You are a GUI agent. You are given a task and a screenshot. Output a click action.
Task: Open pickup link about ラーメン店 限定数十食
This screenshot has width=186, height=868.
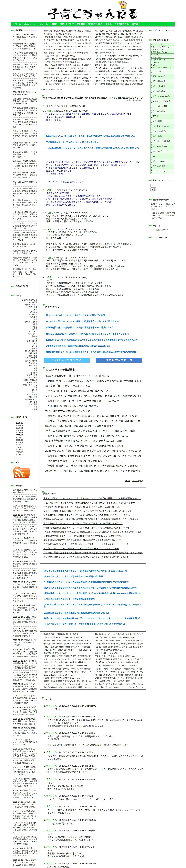tap(82, 321)
